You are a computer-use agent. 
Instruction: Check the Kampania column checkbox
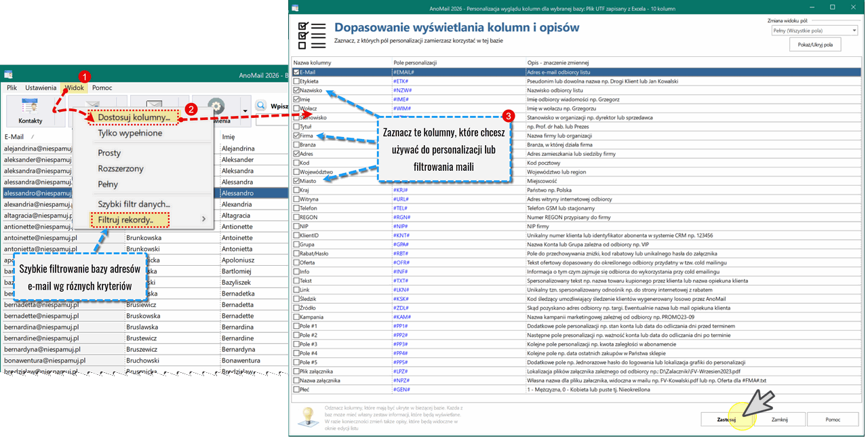pos(296,317)
